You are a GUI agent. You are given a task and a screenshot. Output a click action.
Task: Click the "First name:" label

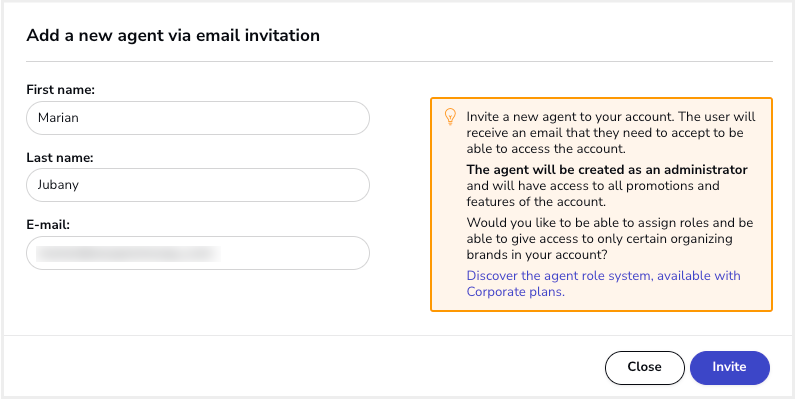(61, 90)
